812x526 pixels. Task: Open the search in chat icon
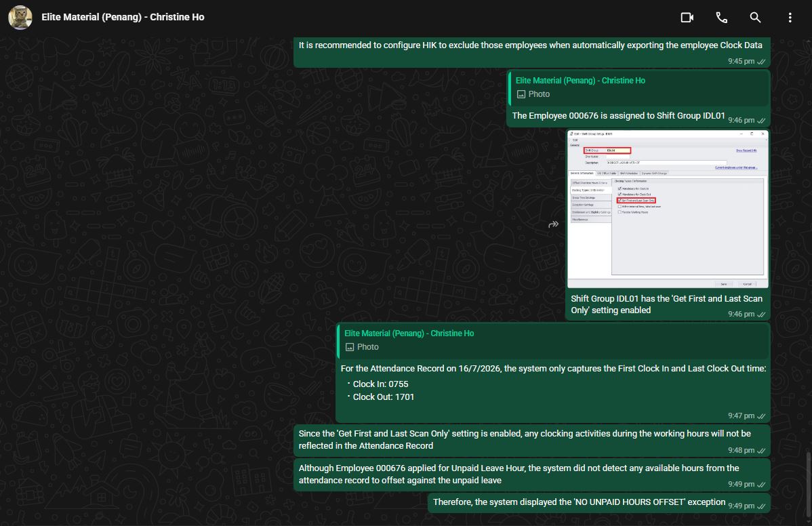pyautogui.click(x=756, y=18)
